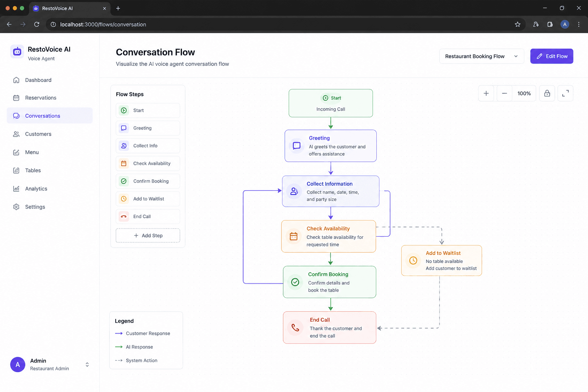The image size is (588, 392).
Task: Click the browser address bar URL
Action: (103, 24)
